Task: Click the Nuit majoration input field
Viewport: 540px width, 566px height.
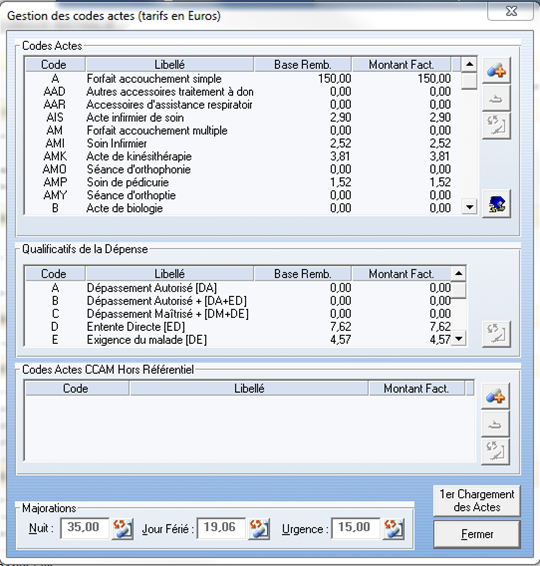Action: point(85,528)
